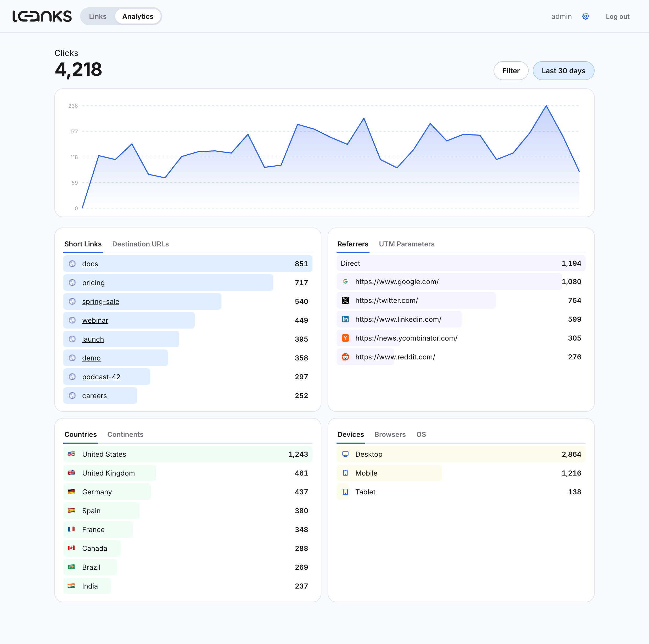649x644 pixels.
Task: Click the Google favicon in Referrers
Action: point(345,281)
